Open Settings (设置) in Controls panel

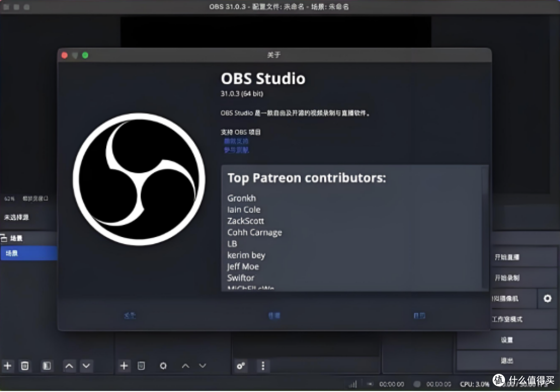[507, 340]
